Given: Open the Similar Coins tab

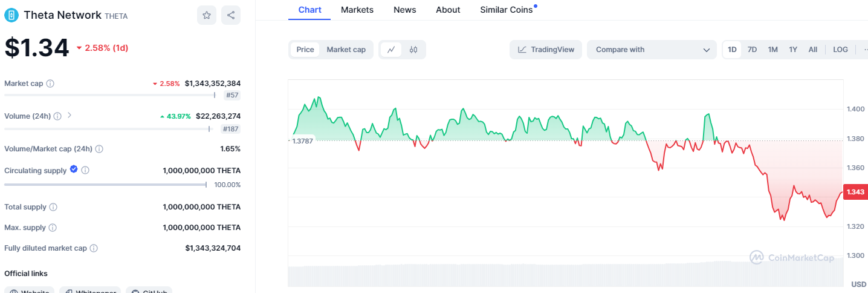Looking at the screenshot, I should coord(507,10).
